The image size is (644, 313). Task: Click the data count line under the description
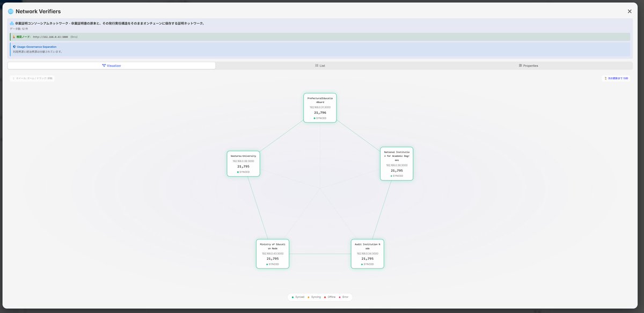click(19, 28)
